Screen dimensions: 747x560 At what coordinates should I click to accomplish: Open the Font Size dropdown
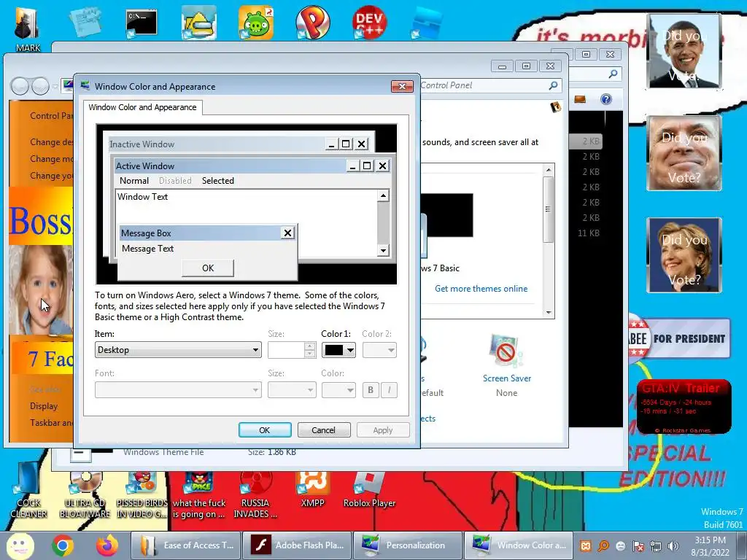[292, 390]
